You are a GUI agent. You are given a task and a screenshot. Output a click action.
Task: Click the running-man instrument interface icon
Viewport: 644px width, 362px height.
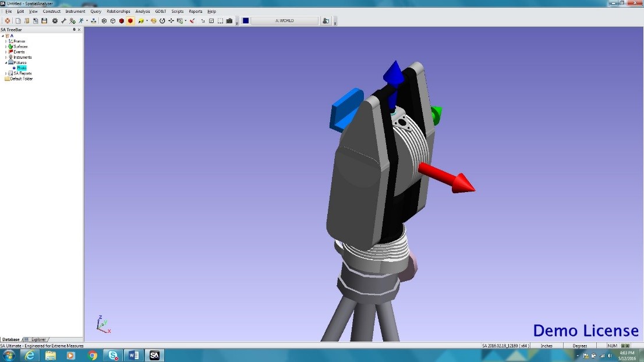click(80, 20)
